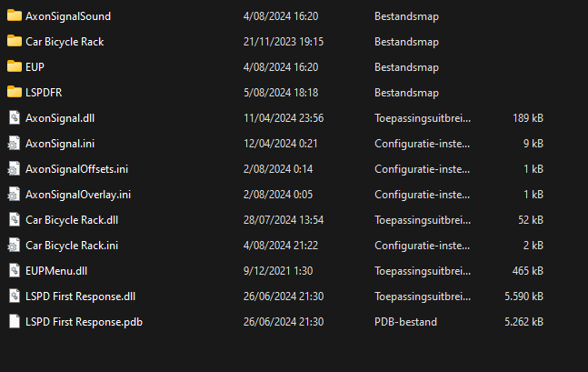Click the PDB-bestand type label
The height and width of the screenshot is (372, 588).
(x=405, y=321)
